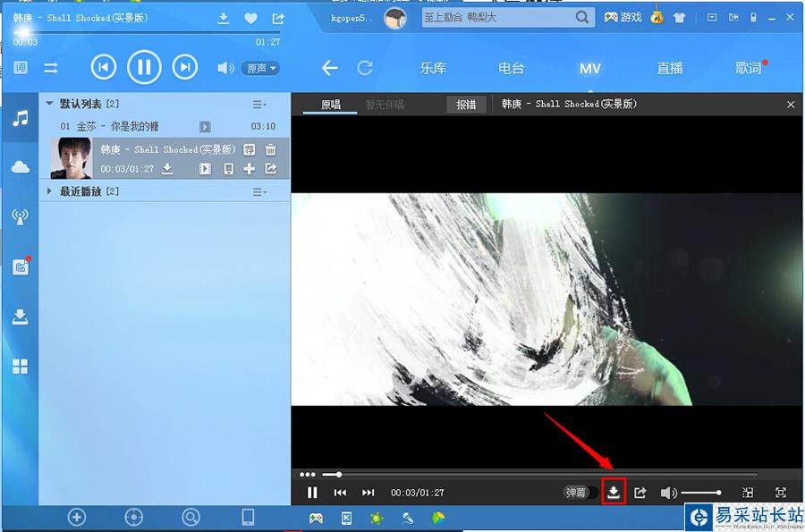Open the 歌词 tab

[748, 68]
